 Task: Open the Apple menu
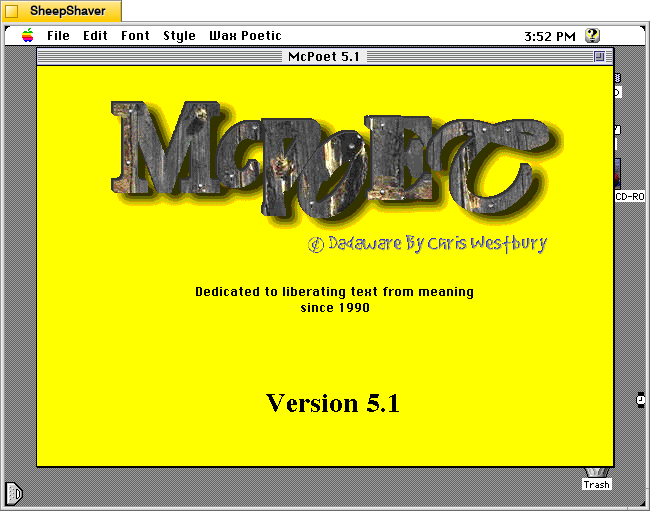[x=28, y=36]
